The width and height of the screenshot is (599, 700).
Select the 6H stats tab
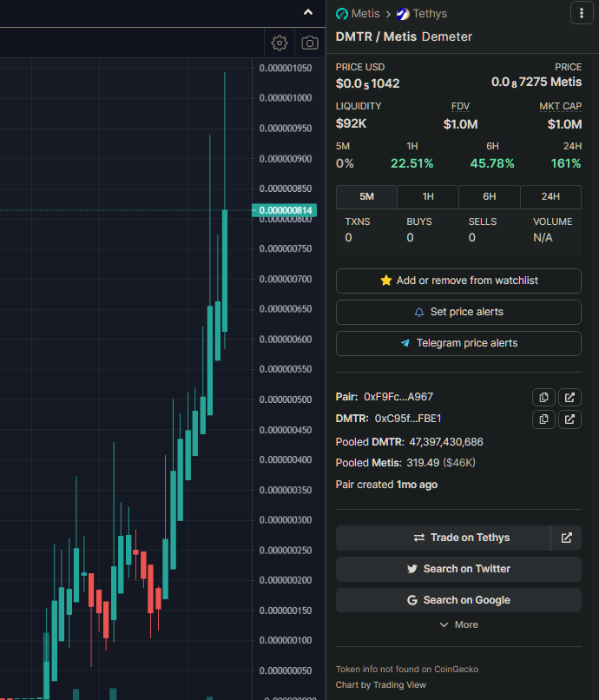490,197
